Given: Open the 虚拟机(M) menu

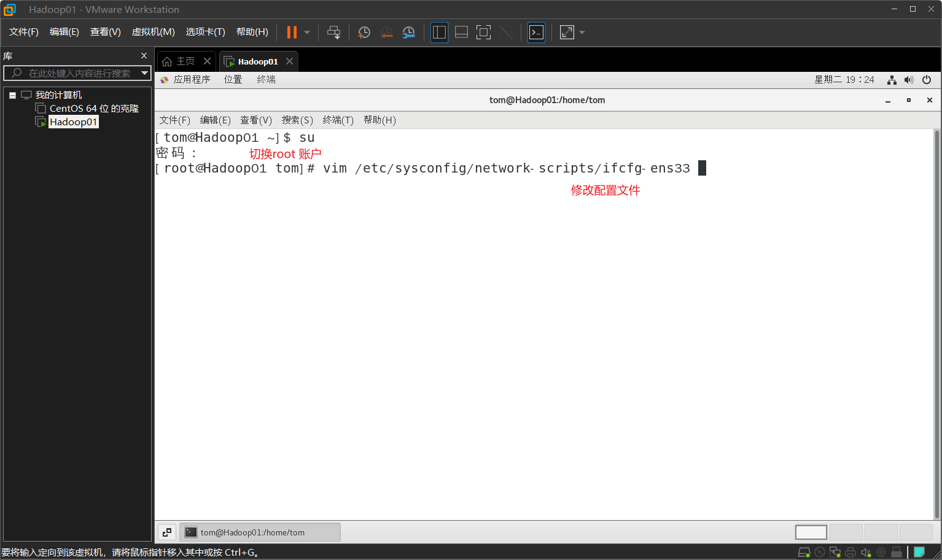Looking at the screenshot, I should click(x=154, y=32).
